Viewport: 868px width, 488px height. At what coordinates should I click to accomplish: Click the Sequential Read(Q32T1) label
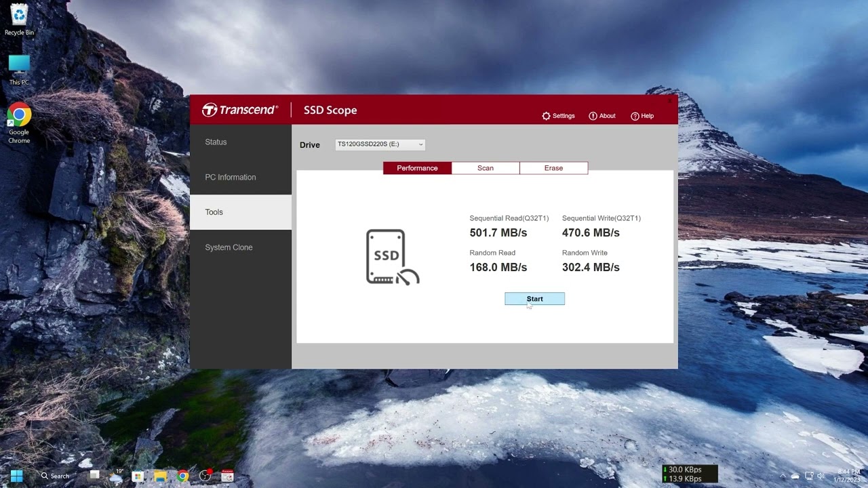point(509,218)
